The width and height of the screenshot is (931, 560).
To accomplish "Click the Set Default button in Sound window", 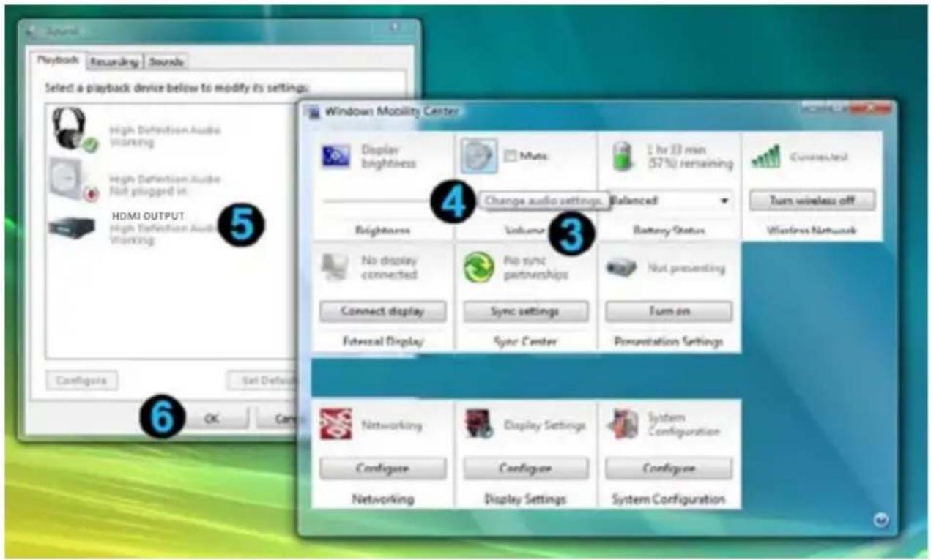I will [x=262, y=381].
